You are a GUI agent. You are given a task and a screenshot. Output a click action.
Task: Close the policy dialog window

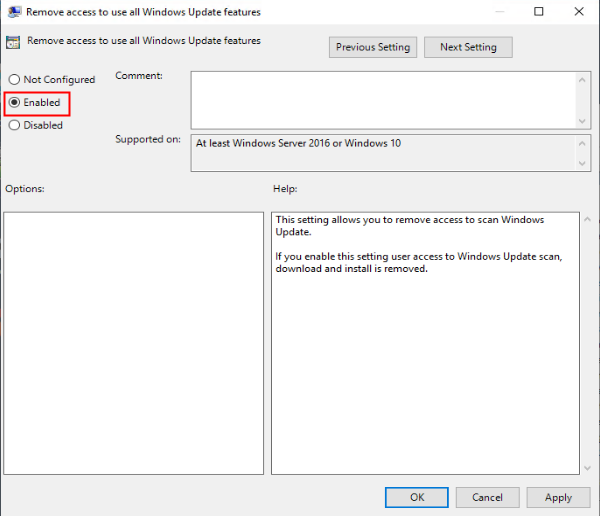click(579, 11)
